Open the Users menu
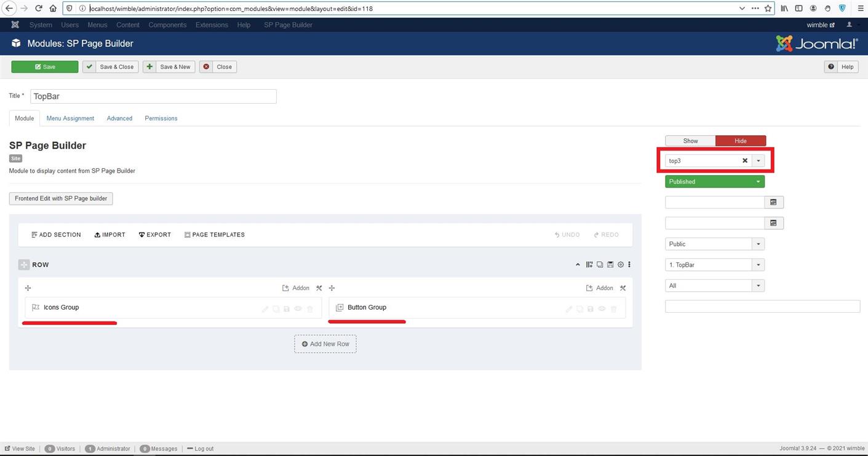Image resolution: width=868 pixels, height=456 pixels. point(70,25)
